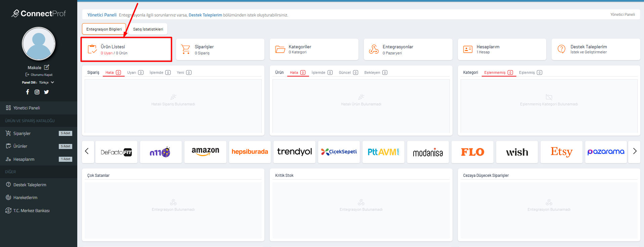Click the 0 Pazaryeri text under Entegrasyonlar
Screen dimensions: 644x247
pos(392,53)
